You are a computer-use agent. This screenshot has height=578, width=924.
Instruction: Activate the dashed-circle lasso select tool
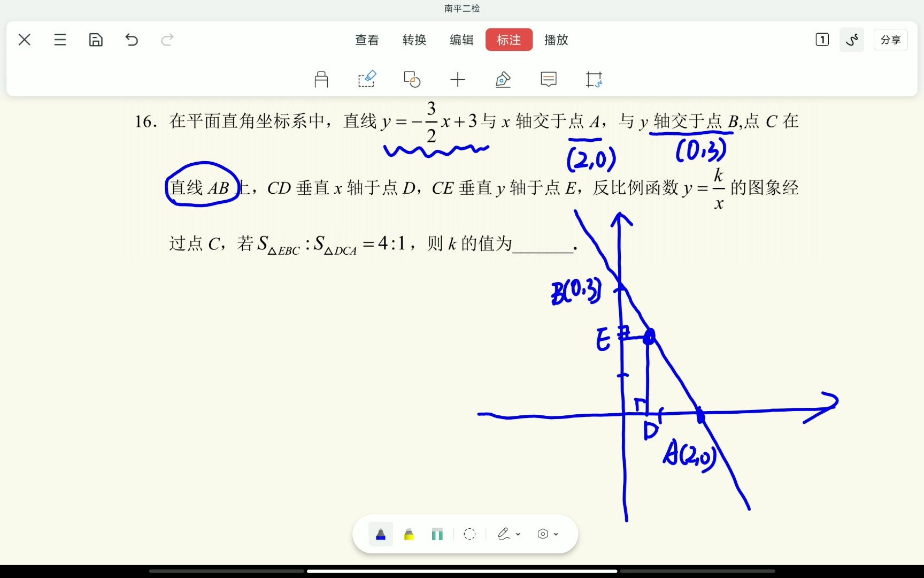[469, 534]
